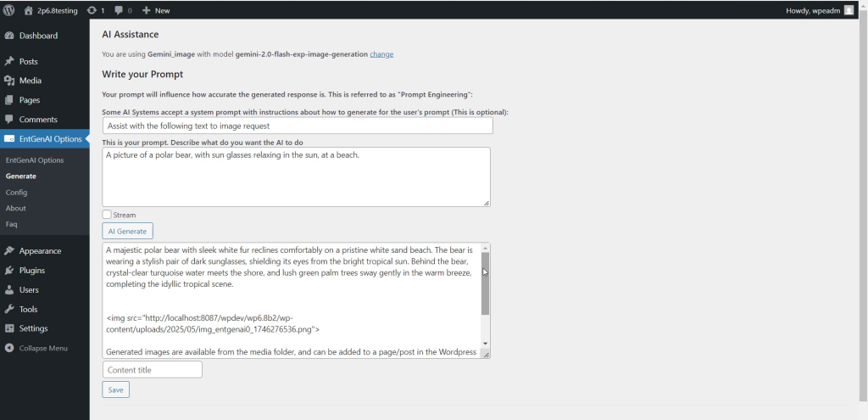This screenshot has width=868, height=420.
Task: Click the user avatar next to Howdy, wpeadm
Action: tap(849, 10)
